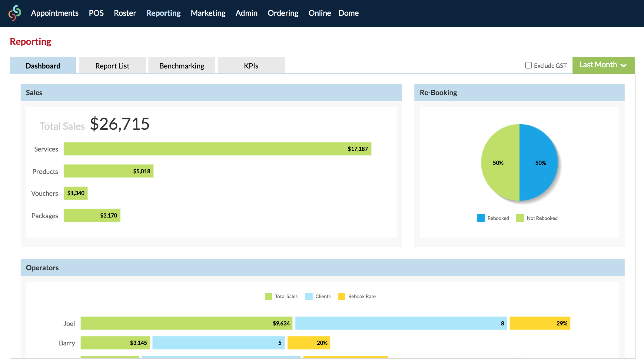
Task: Click Joel's 29% rebook rate bar
Action: click(540, 323)
